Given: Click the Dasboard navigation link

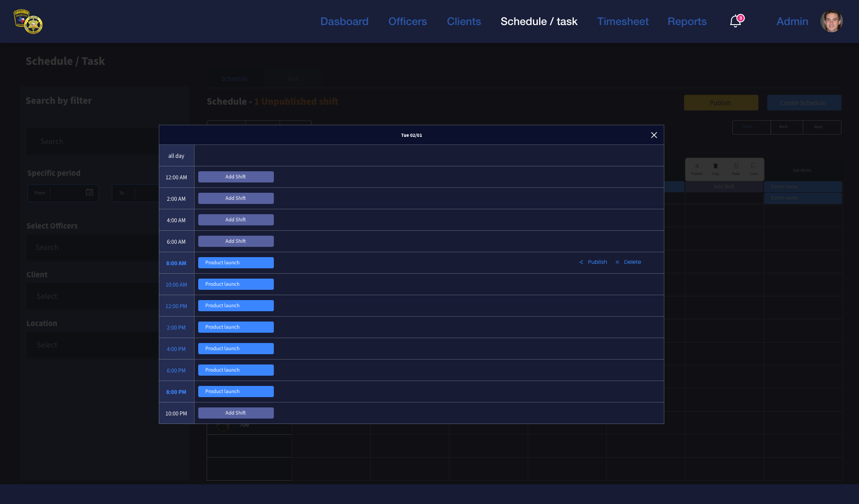Looking at the screenshot, I should pyautogui.click(x=344, y=21).
